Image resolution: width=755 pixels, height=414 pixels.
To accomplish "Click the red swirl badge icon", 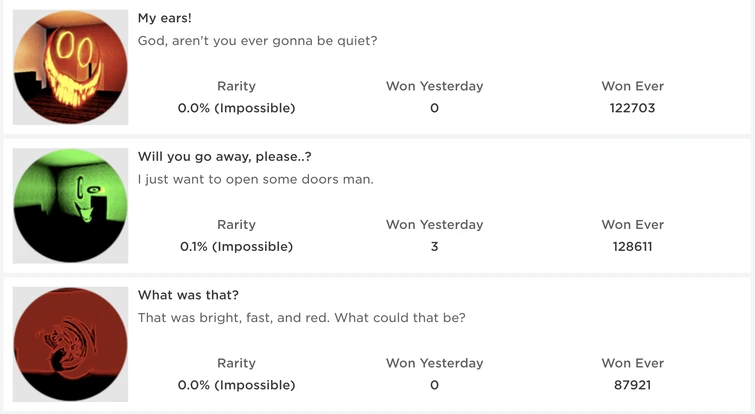I will click(71, 344).
